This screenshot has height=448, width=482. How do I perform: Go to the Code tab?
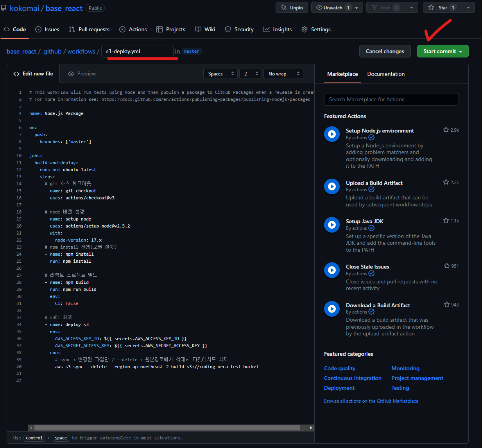pyautogui.click(x=15, y=29)
